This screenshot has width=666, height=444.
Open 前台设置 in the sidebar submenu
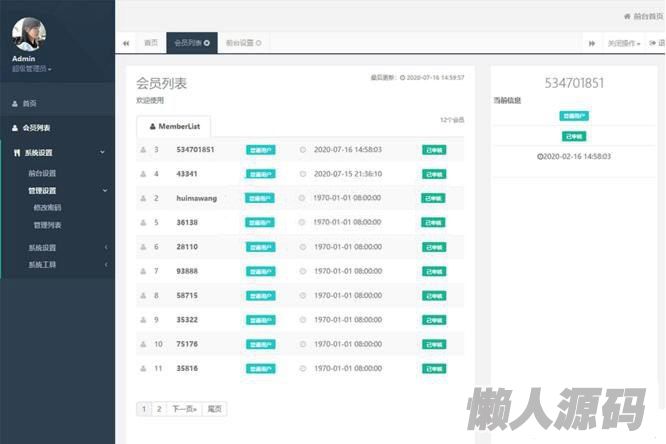coord(42,173)
